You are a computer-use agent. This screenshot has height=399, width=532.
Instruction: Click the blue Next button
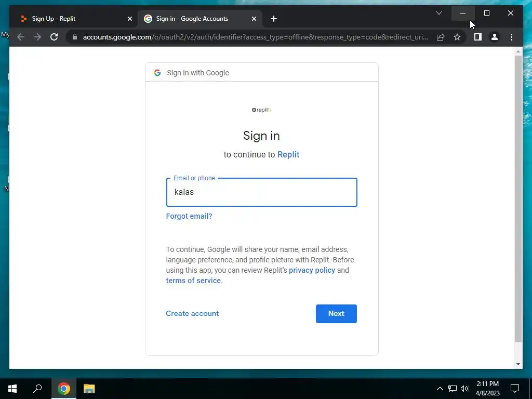click(336, 313)
